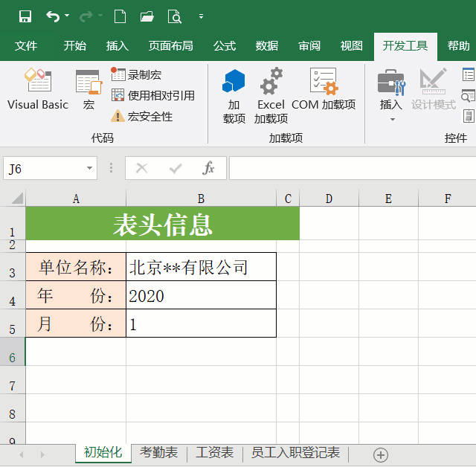Open the Visual Basic editor
Image resolution: width=476 pixels, height=467 pixels.
[38, 89]
